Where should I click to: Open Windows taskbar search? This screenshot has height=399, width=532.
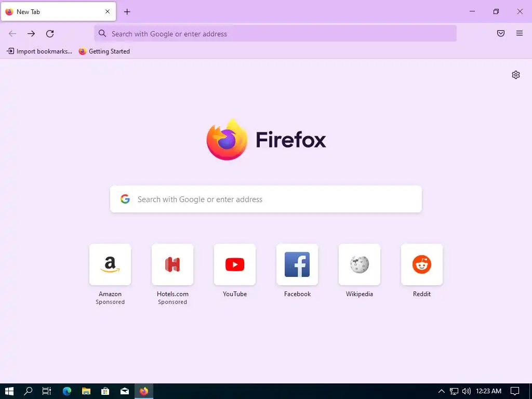click(28, 391)
